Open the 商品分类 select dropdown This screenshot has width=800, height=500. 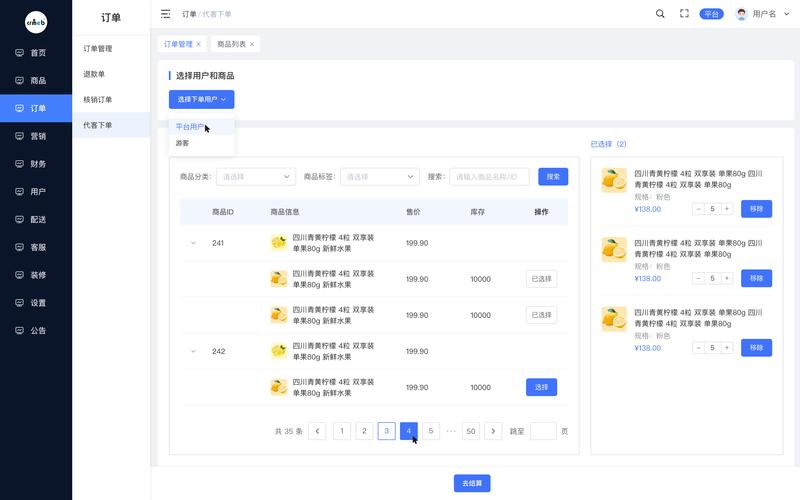(255, 176)
